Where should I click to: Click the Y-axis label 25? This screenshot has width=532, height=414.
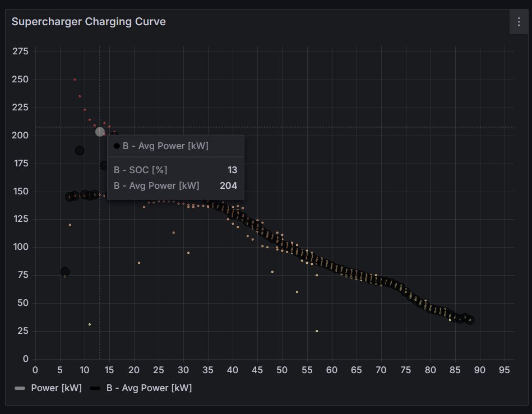[x=23, y=331]
